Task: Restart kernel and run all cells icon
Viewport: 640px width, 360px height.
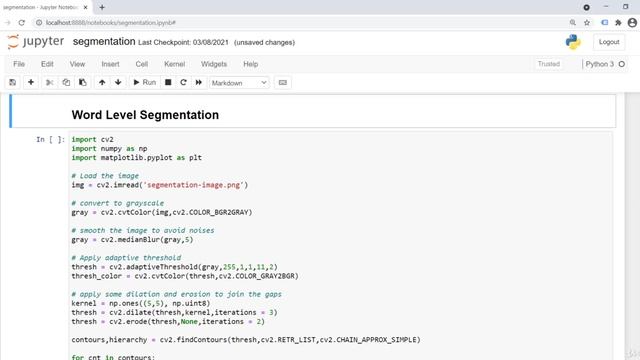Action: pos(199,82)
